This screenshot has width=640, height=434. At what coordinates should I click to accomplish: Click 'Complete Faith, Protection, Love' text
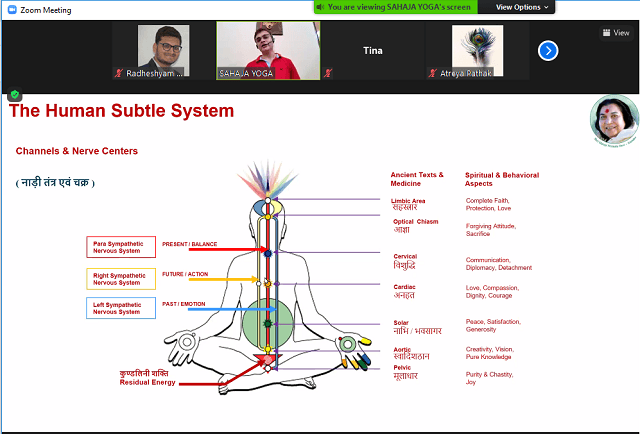[488, 204]
